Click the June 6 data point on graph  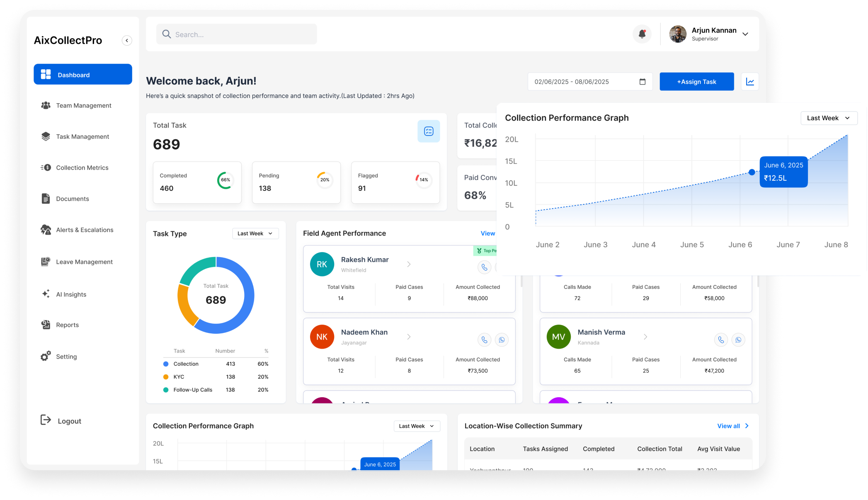coord(752,172)
